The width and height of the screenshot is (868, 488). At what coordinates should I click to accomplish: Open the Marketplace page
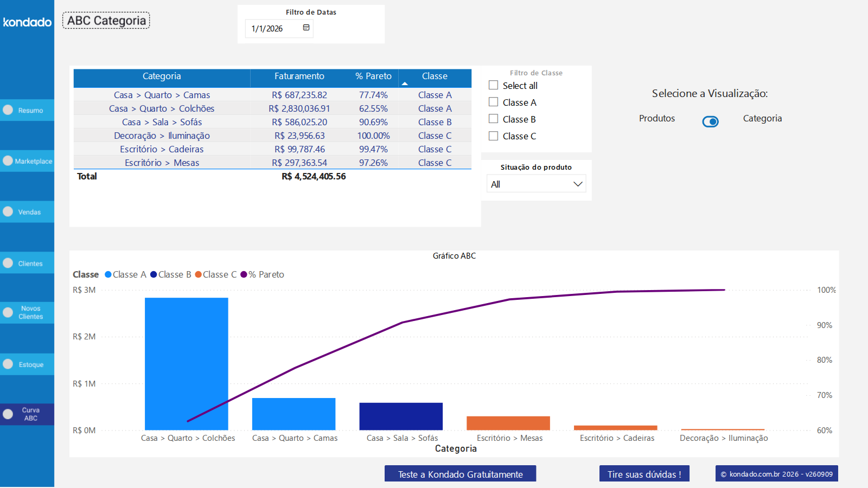[27, 161]
